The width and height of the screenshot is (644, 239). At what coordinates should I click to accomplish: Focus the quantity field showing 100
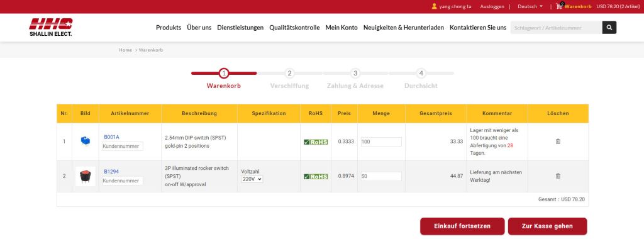(381, 142)
